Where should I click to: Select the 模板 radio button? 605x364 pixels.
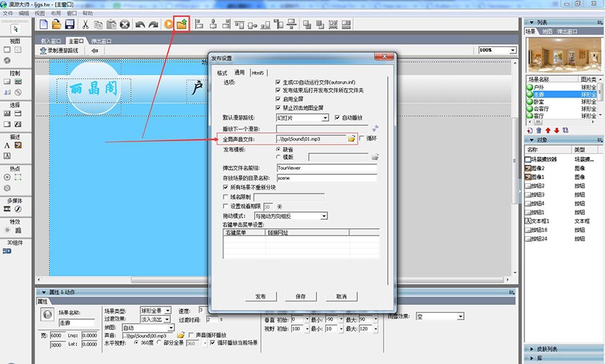279,157
